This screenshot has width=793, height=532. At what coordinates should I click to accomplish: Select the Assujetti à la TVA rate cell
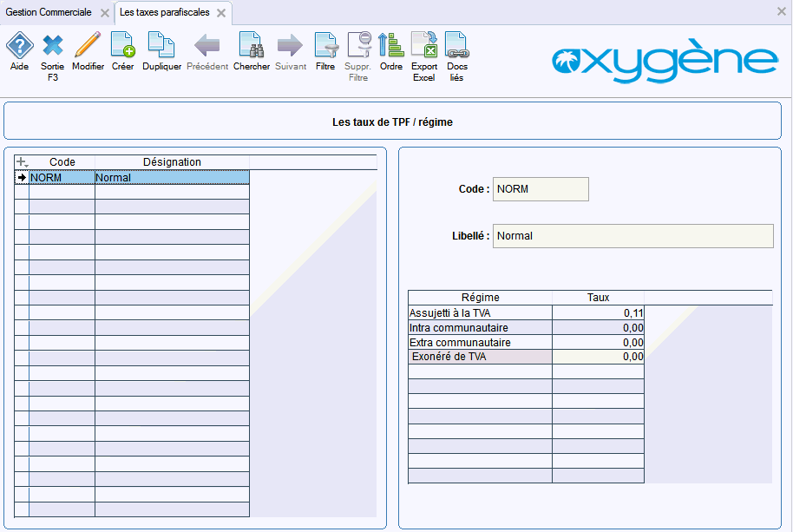click(x=598, y=313)
